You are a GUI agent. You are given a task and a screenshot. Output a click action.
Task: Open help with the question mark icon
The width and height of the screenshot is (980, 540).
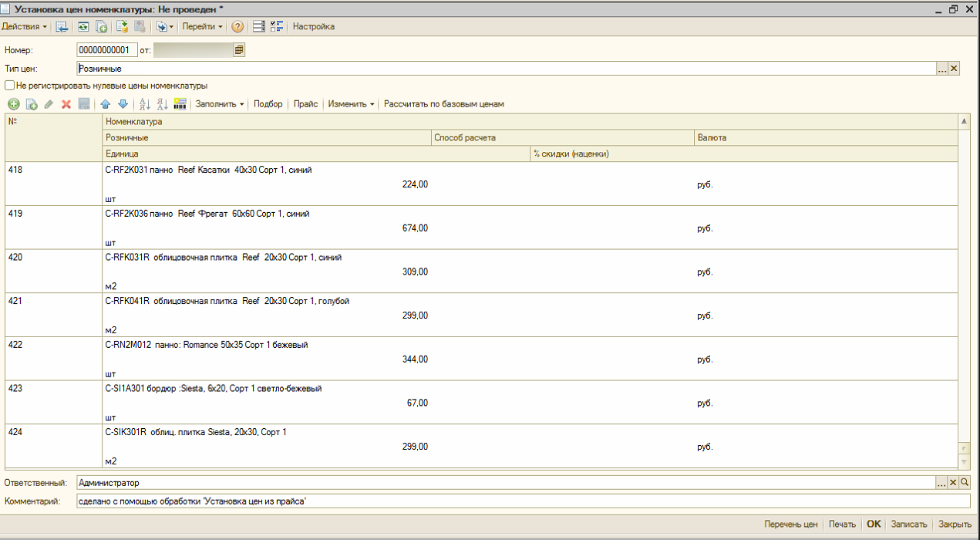point(237,27)
